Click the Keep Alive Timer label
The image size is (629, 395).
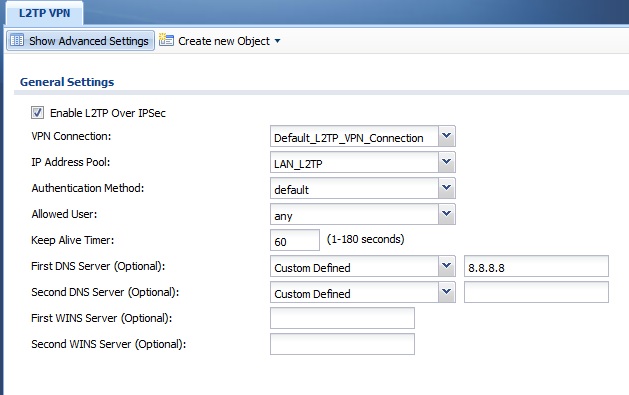tap(73, 240)
